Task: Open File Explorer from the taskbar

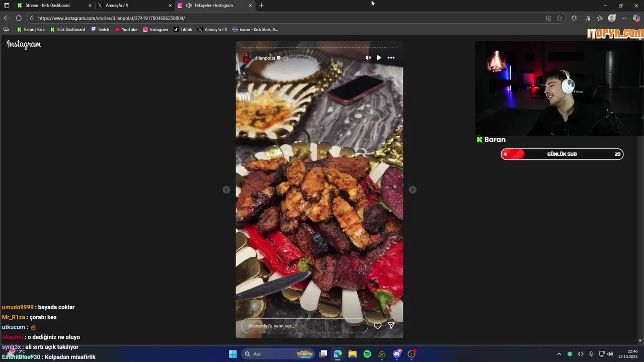Action: (352, 354)
